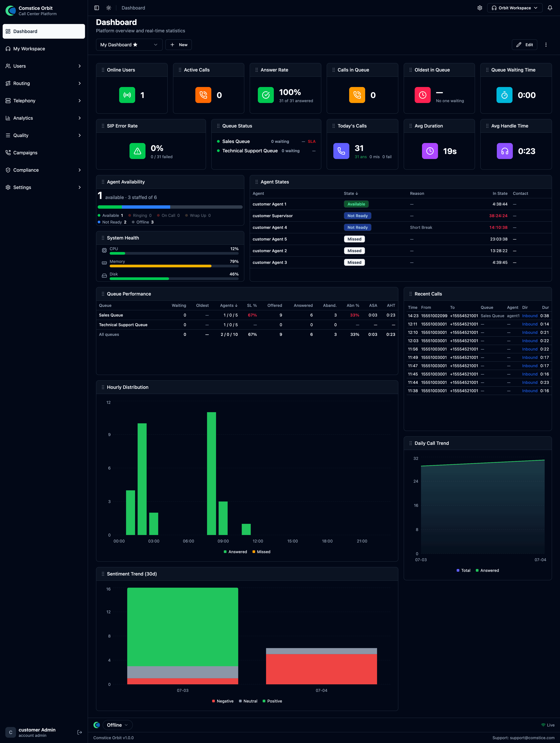This screenshot has height=743, width=560.
Task: Click the SIP Error Rate warning icon
Action: click(x=137, y=151)
